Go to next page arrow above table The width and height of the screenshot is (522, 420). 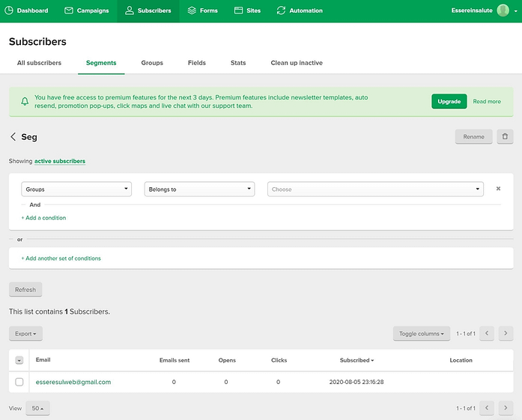[506, 333]
